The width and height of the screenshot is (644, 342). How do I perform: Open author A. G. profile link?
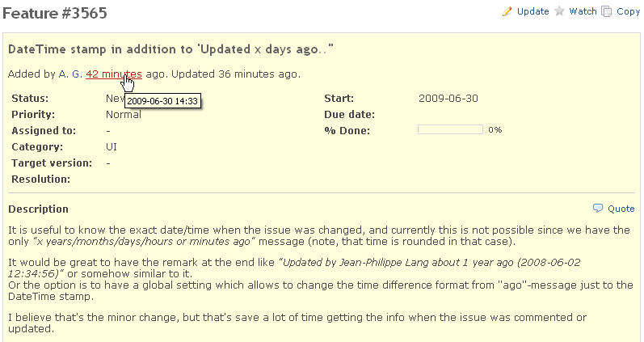[70, 74]
